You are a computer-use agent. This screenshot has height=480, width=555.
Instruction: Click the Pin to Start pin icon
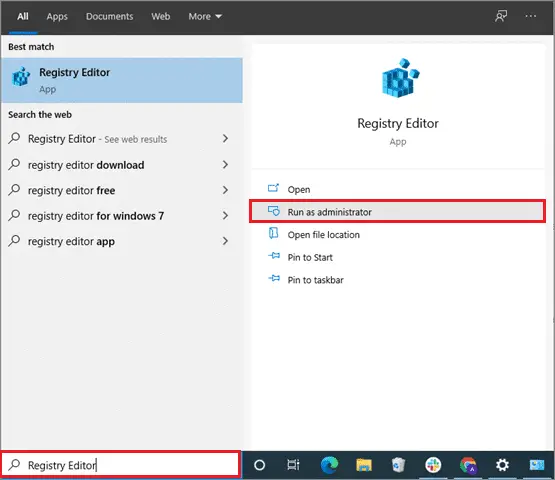(x=274, y=256)
